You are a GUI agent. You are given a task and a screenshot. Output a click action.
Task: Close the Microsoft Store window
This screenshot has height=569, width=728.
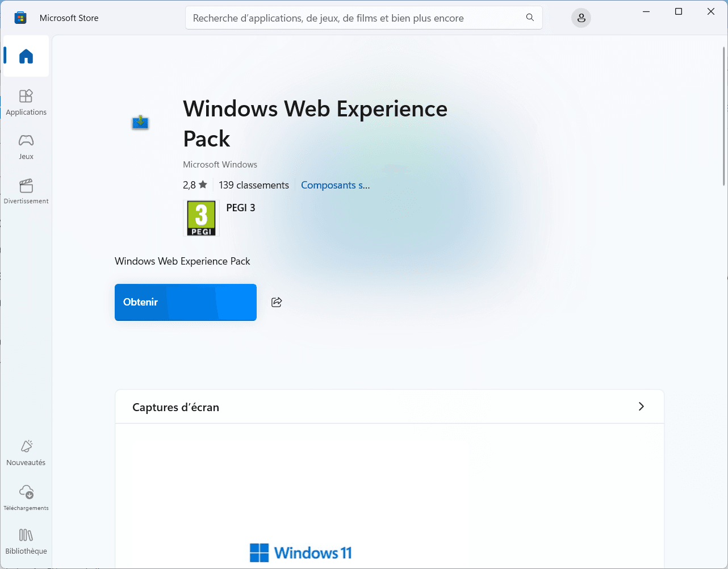point(711,11)
